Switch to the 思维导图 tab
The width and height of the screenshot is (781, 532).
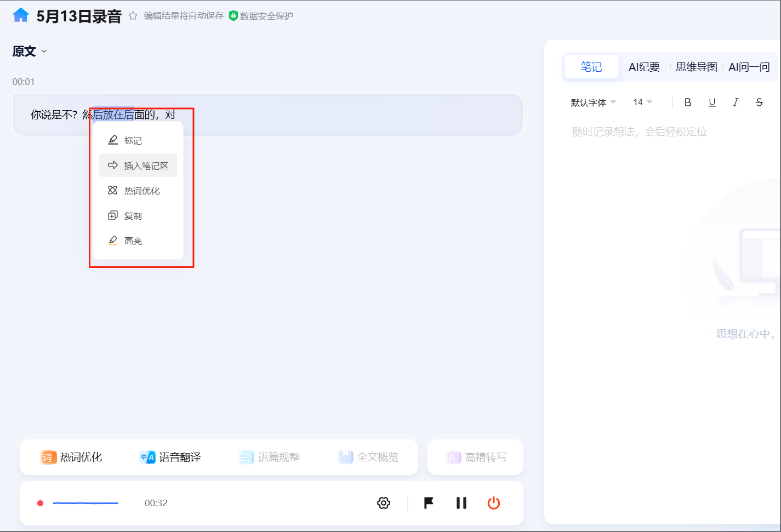[x=697, y=67]
